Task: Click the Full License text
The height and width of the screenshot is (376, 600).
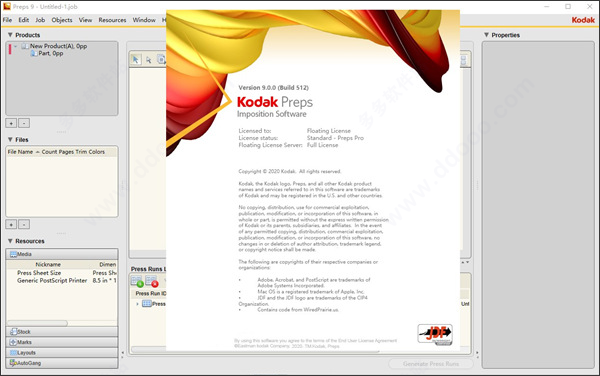Action: [322, 145]
